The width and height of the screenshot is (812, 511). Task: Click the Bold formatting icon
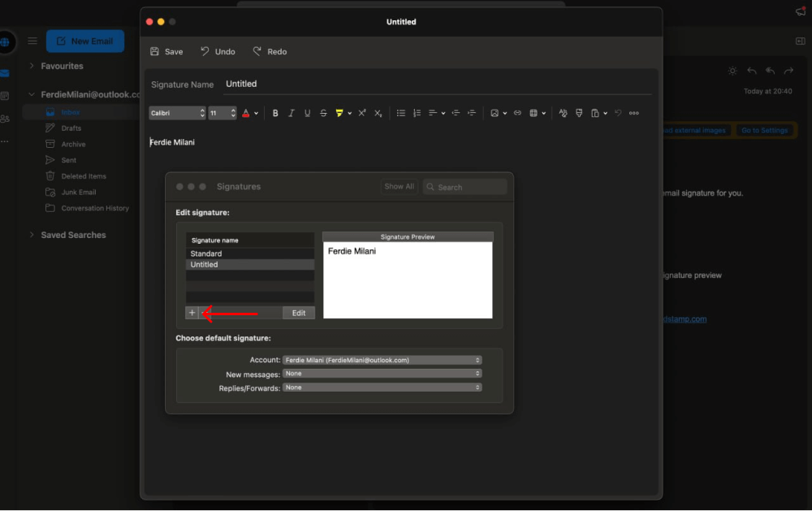(275, 113)
